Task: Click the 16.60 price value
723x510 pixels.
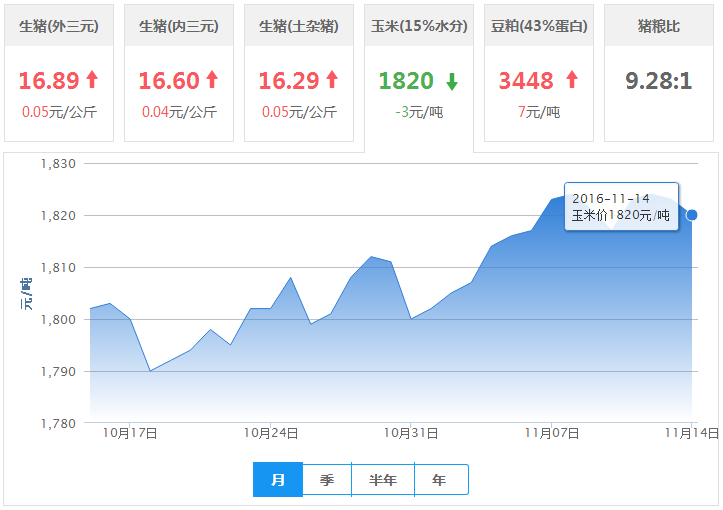Action: (x=169, y=81)
